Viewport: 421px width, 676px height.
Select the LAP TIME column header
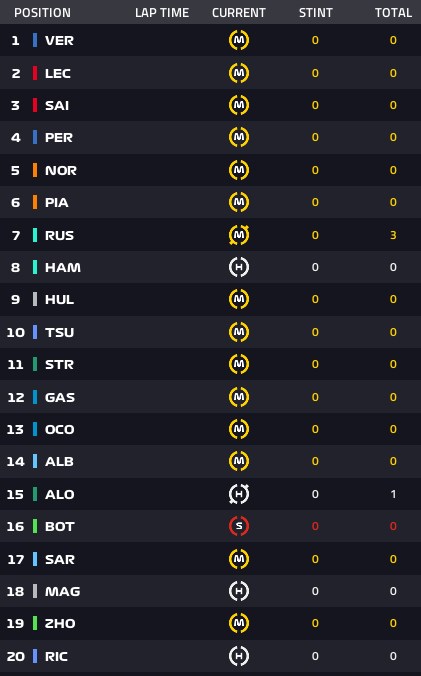162,13
